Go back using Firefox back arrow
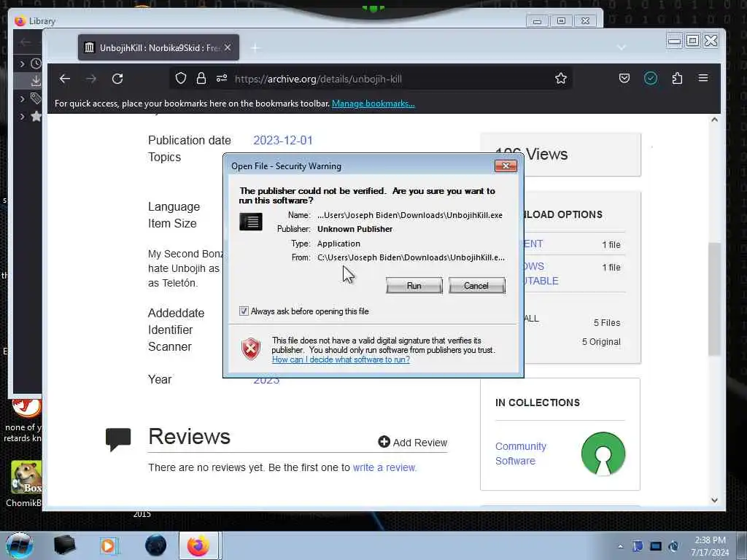The height and width of the screenshot is (560, 747). pos(65,79)
